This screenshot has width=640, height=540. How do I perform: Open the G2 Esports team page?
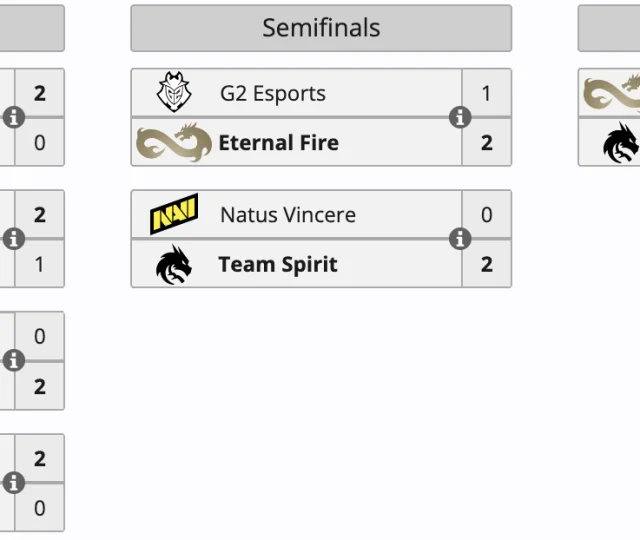273,94
